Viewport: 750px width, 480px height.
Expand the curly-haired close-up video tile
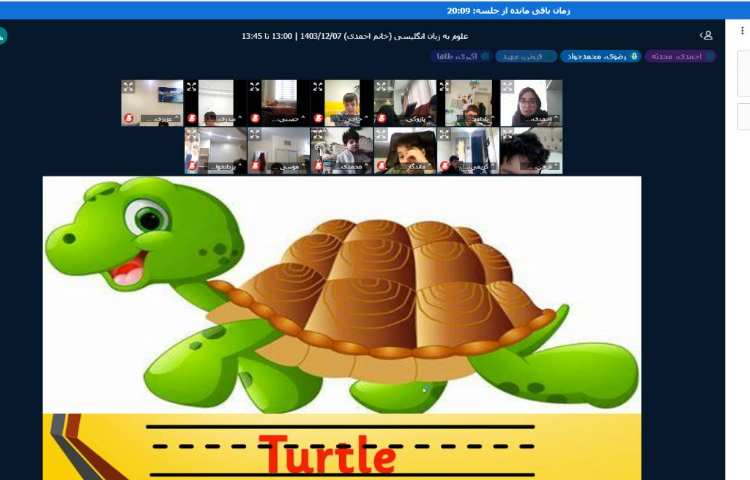[507, 134]
